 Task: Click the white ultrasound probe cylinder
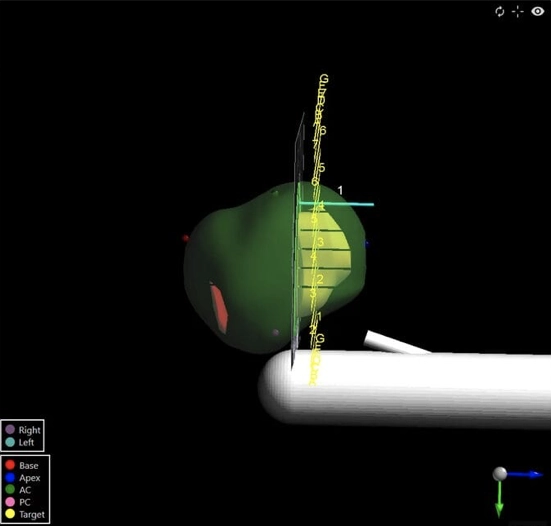(405, 388)
